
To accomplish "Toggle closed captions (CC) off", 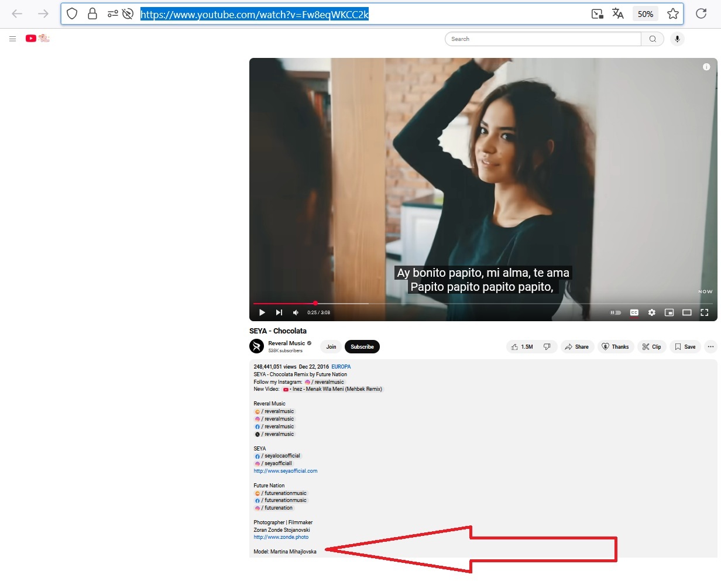I will tap(634, 312).
